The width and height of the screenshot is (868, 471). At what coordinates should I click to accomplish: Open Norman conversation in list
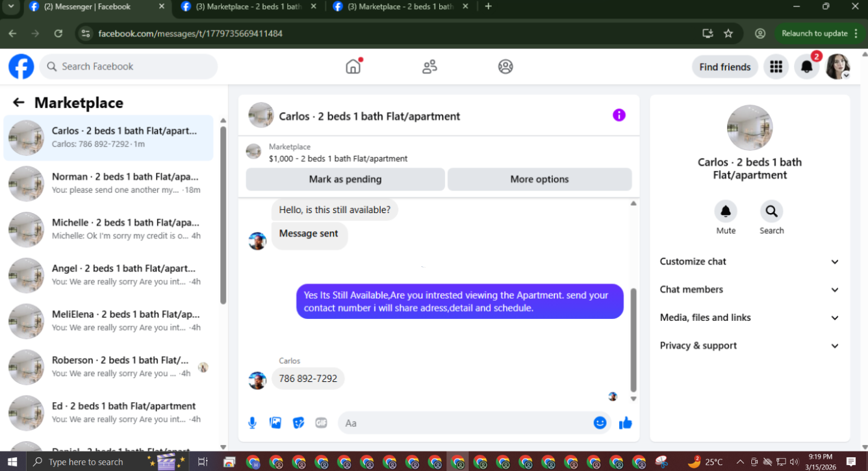(108, 183)
